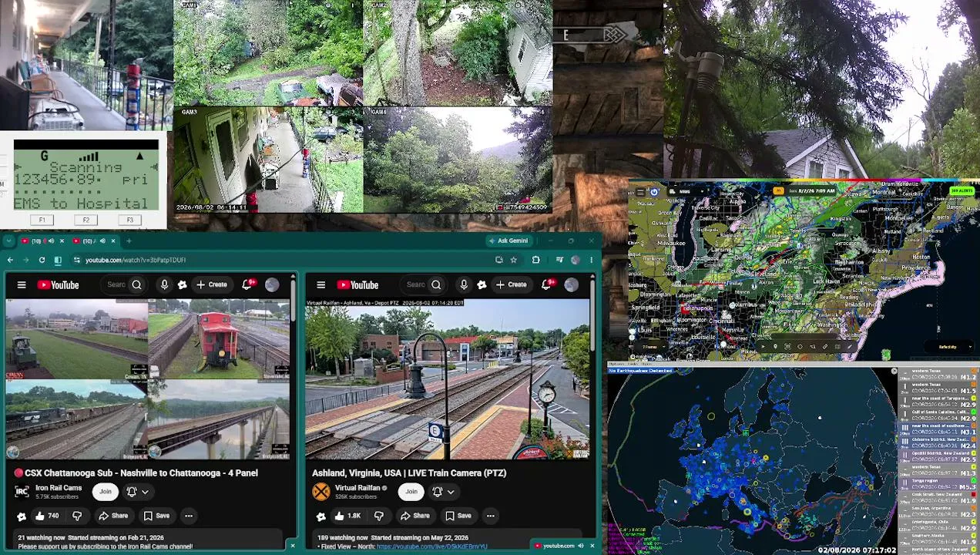Viewport: 980px width, 555px height.
Task: Click the Fixed View North youtube link
Action: 431,547
